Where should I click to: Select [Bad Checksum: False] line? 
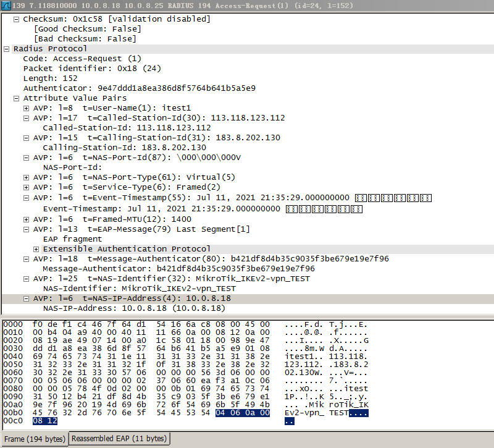(x=85, y=39)
